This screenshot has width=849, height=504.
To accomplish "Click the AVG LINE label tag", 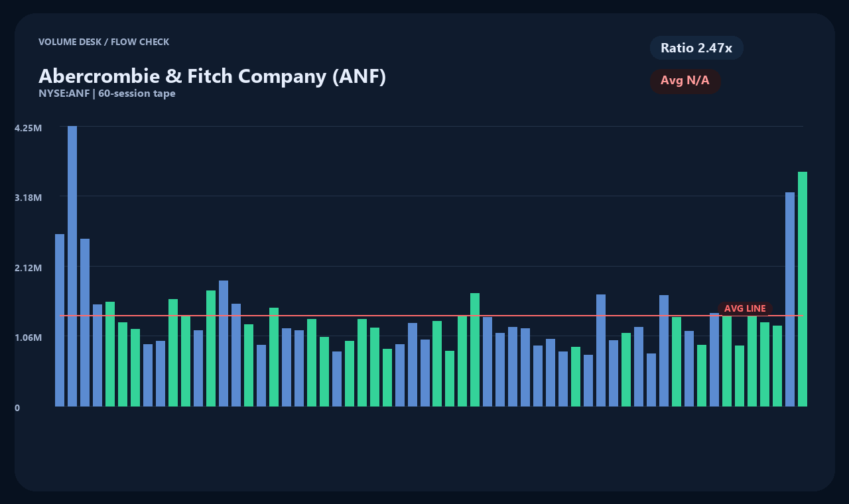I will [745, 308].
